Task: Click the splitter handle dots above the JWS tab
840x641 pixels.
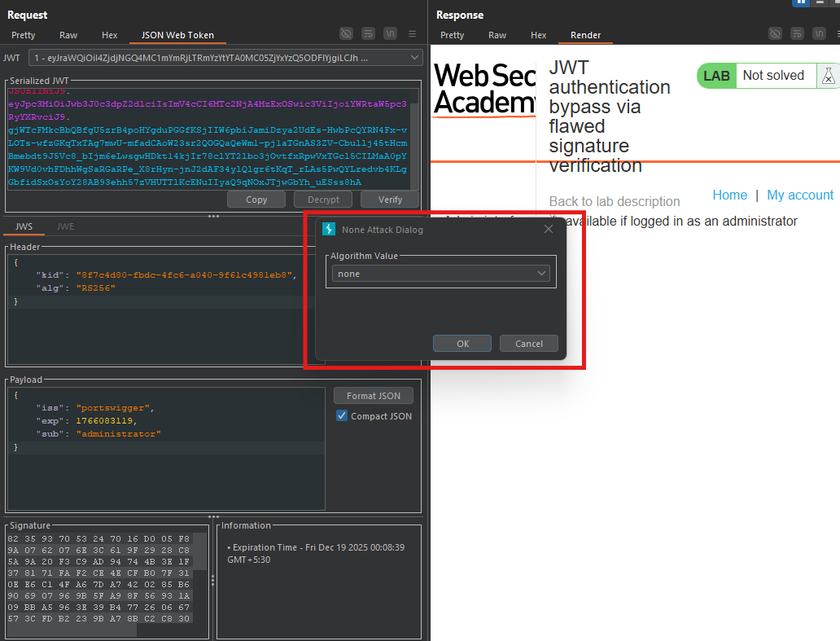Action: (213, 216)
